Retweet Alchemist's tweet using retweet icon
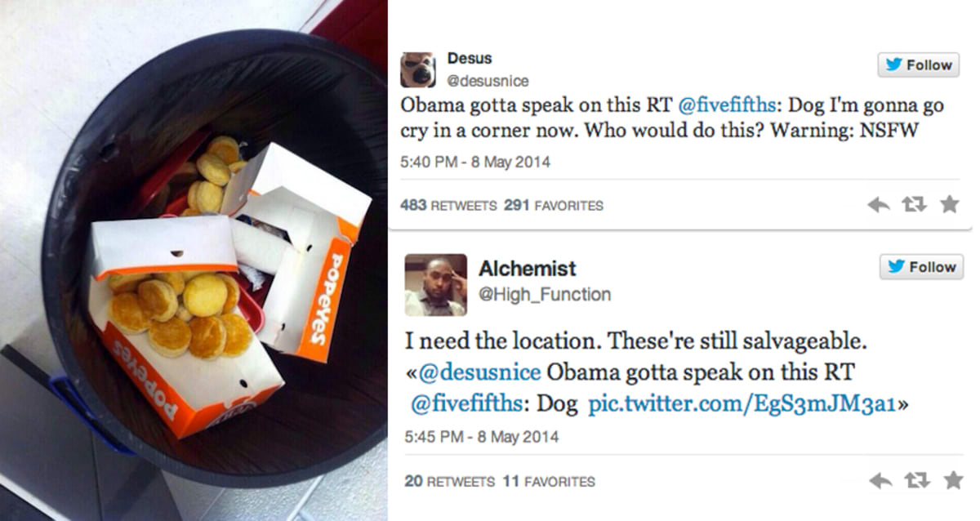Screen dimensions: 980x521 click(x=916, y=481)
